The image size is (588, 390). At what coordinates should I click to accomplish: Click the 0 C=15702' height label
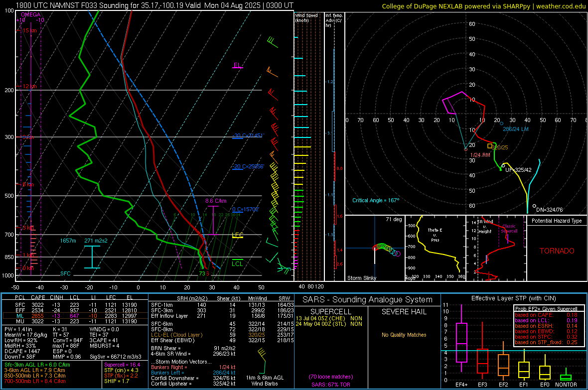[x=246, y=209]
